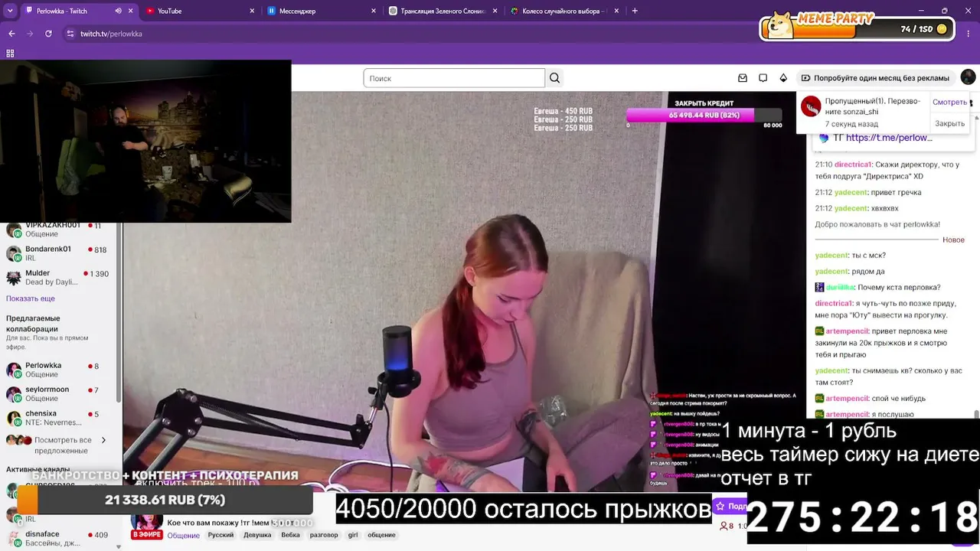Open the VIPKAZAKH001 channel in sidebar

pyautogui.click(x=57, y=229)
